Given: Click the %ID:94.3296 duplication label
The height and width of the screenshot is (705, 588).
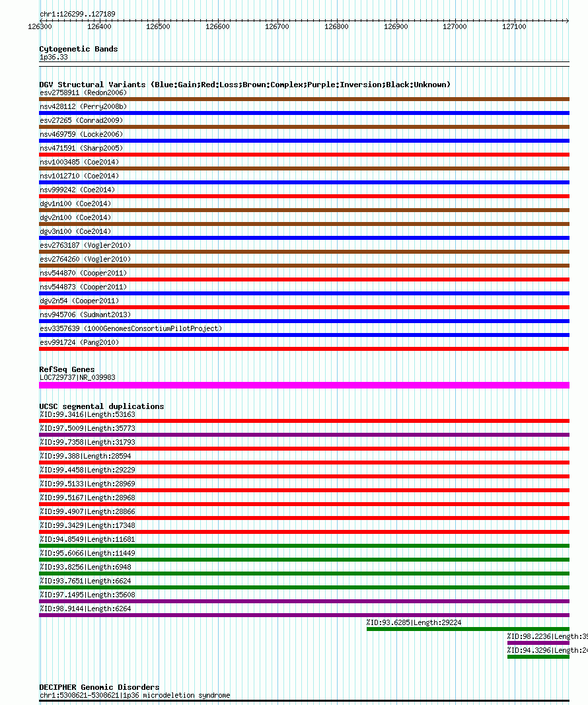Looking at the screenshot, I should click(547, 651).
